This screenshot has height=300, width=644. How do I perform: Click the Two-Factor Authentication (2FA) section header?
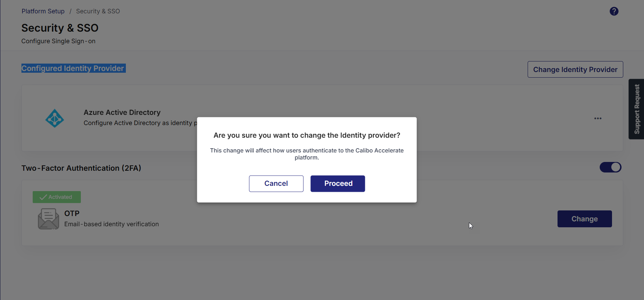coord(81,168)
